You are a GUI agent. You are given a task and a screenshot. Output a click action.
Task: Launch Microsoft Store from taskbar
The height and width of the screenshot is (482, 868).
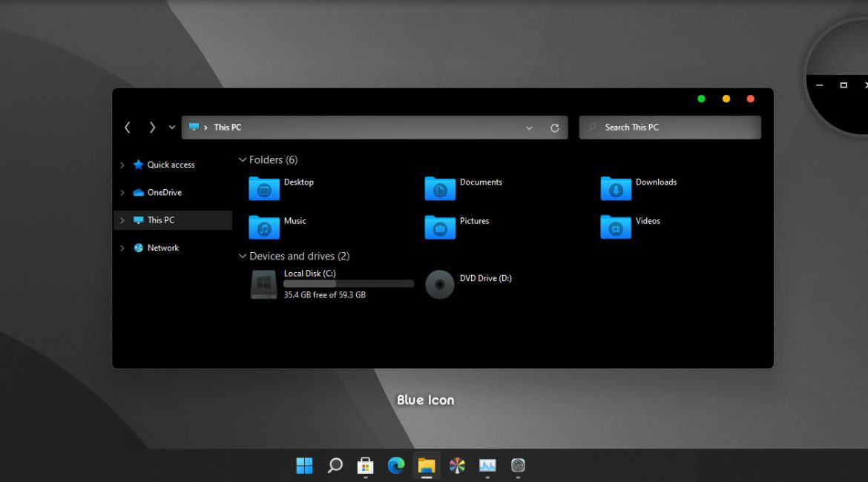tap(365, 466)
